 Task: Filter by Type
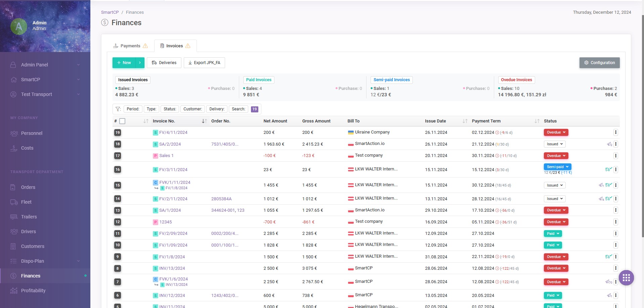[x=152, y=109]
